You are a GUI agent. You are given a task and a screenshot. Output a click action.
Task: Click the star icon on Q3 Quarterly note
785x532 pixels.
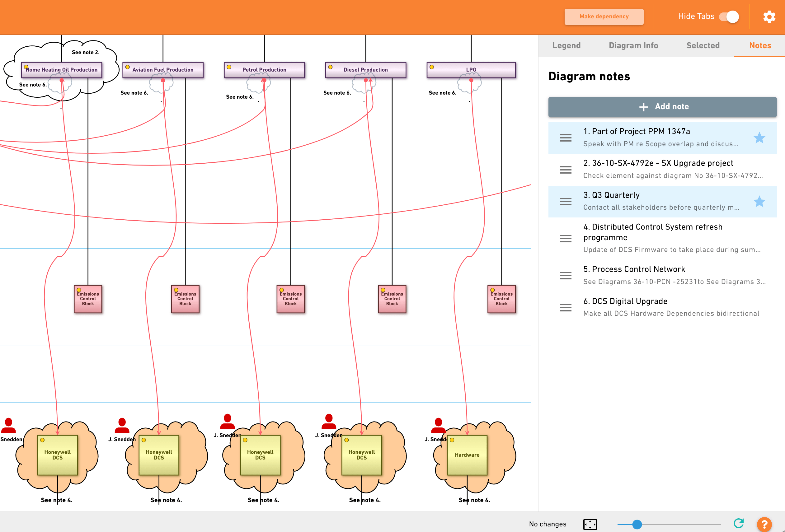pyautogui.click(x=759, y=202)
